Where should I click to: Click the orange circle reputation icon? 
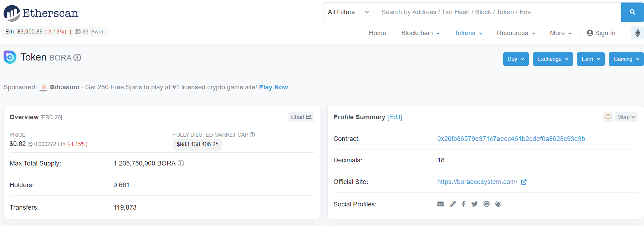pyautogui.click(x=608, y=117)
